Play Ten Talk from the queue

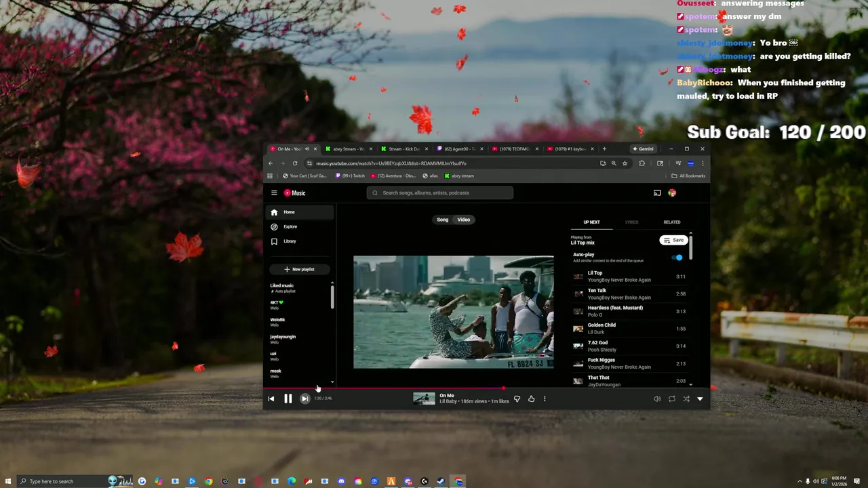pos(629,294)
